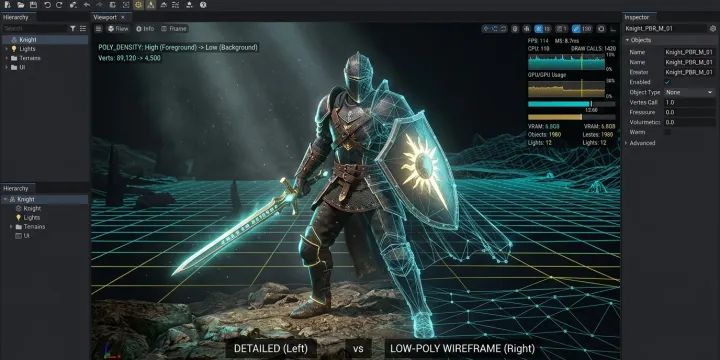Viewport: 720px width, 360px height.
Task: Collapse the Knight root in lower Hierarchy
Action: coord(6,199)
